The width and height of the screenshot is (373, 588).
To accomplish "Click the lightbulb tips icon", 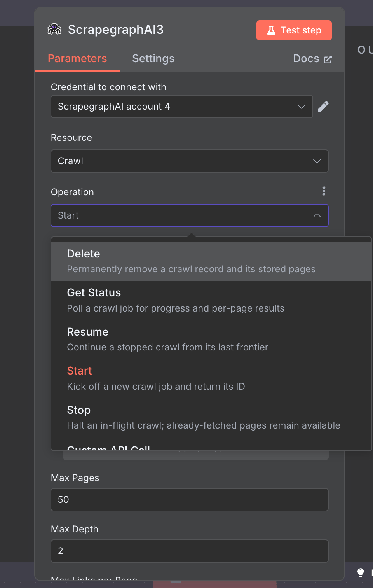I will (x=361, y=572).
